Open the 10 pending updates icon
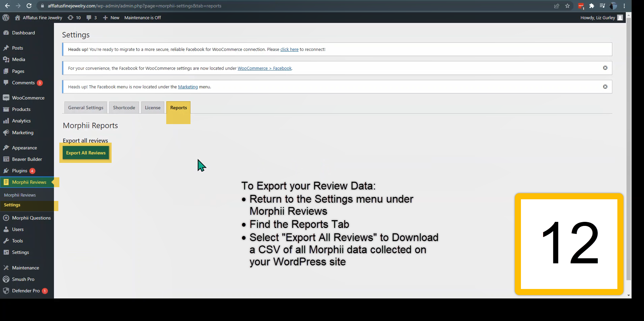644x321 pixels. (74, 18)
